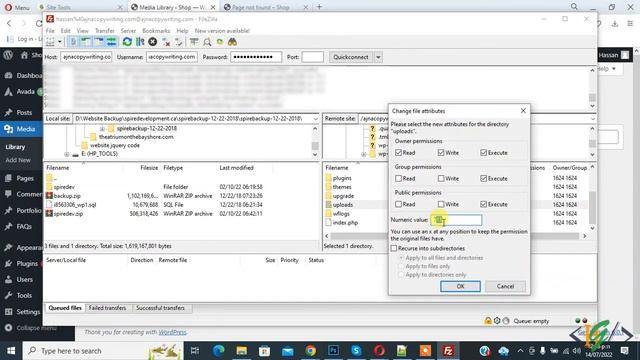Confirm attributes with the OK button

click(x=460, y=286)
